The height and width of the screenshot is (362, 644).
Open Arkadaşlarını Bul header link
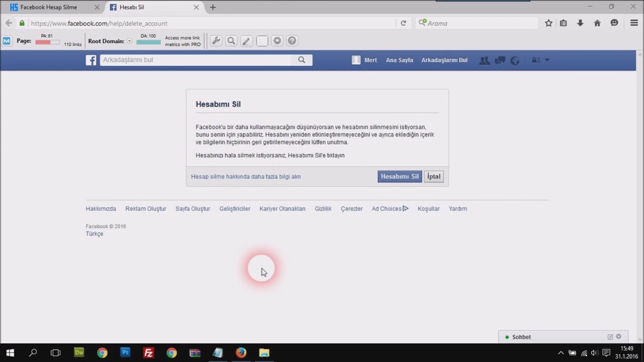(x=444, y=60)
